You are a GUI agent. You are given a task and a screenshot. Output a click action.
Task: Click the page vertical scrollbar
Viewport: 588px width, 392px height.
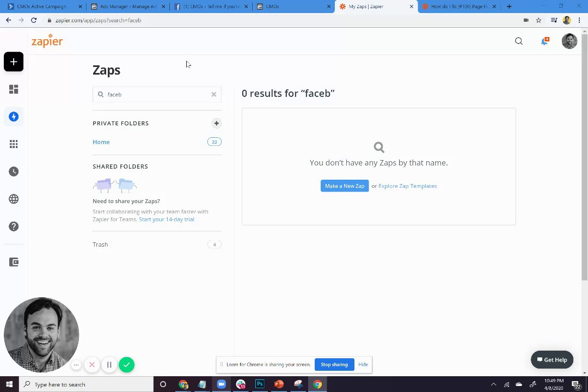coord(585,157)
